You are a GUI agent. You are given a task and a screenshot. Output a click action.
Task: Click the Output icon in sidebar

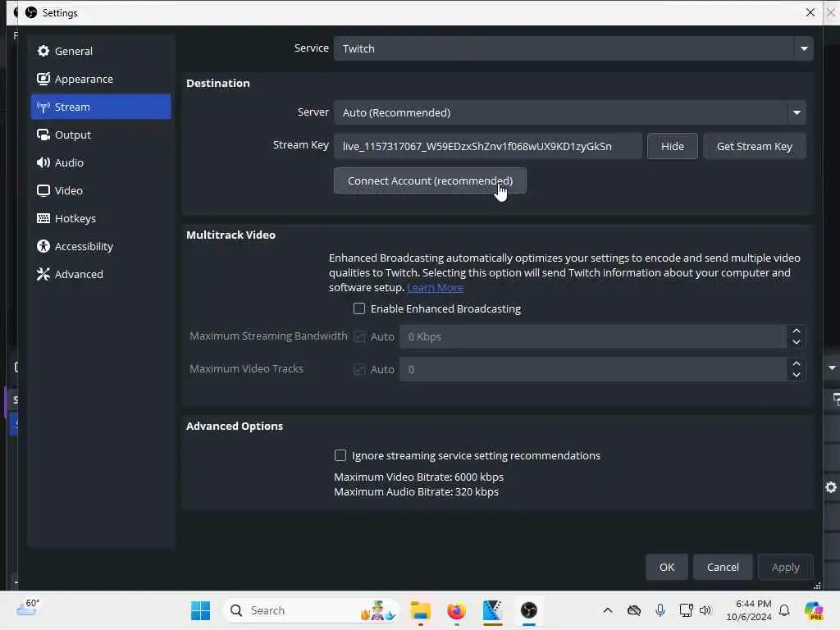tap(43, 135)
